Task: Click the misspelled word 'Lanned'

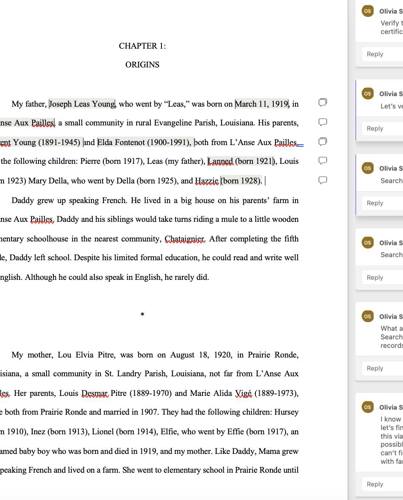Action: tap(220, 162)
